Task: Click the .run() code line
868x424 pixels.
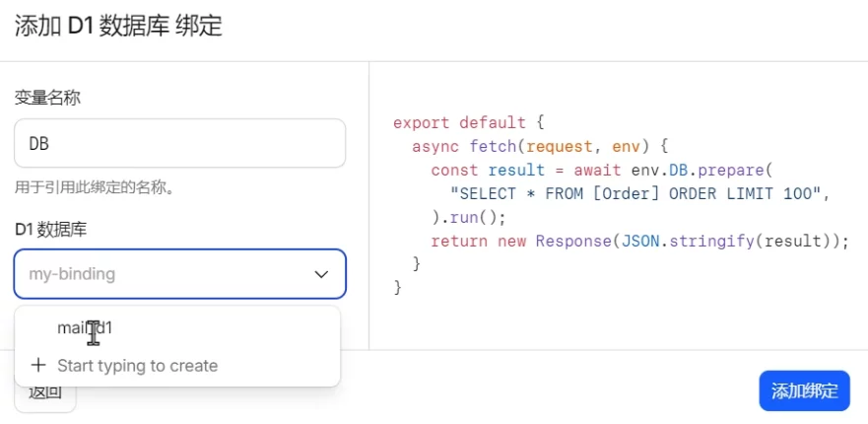Action: 468,217
